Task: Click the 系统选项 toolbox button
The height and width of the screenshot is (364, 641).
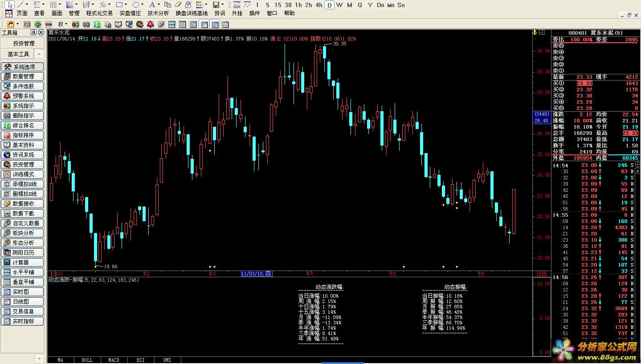Action: tap(23, 67)
